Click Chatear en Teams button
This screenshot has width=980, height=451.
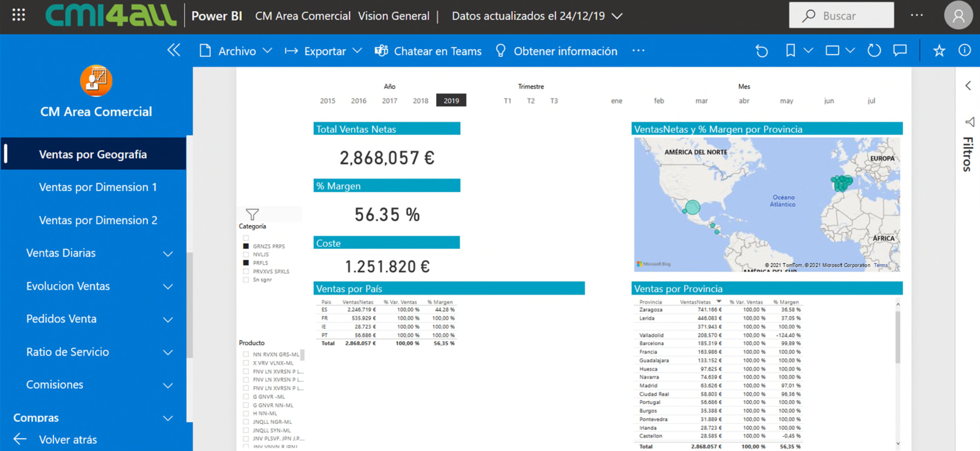(428, 51)
